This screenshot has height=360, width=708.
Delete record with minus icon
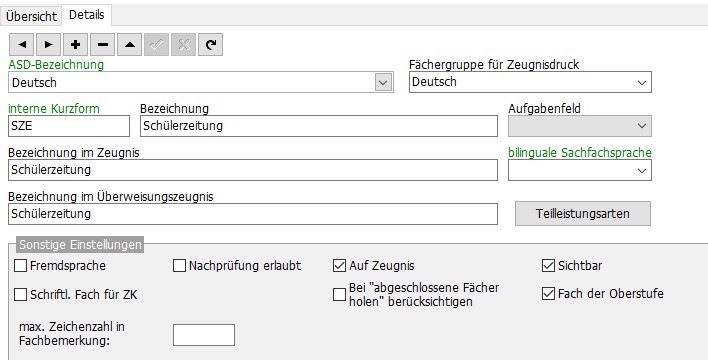102,45
